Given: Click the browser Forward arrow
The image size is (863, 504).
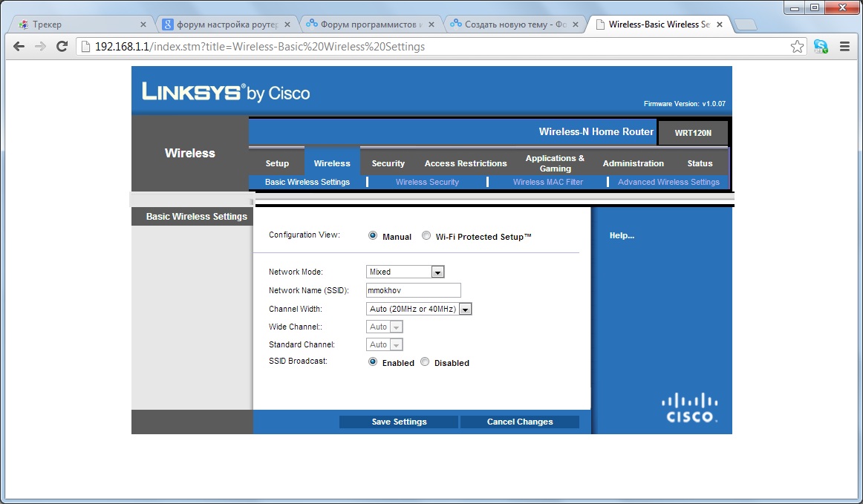Looking at the screenshot, I should point(40,46).
